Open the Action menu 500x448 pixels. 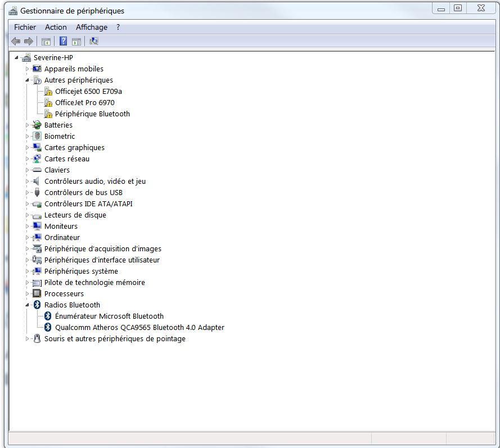[x=56, y=27]
